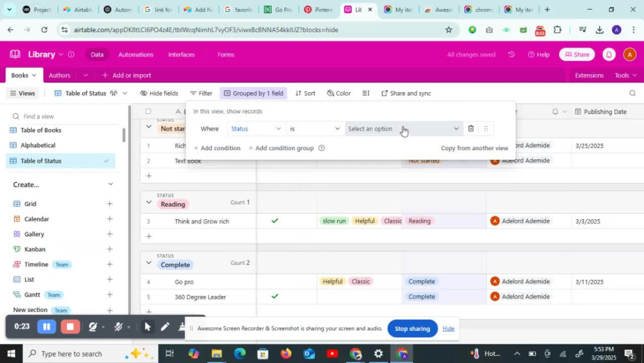Open the user account avatar in Airtable
644x363 pixels.
(629, 54)
